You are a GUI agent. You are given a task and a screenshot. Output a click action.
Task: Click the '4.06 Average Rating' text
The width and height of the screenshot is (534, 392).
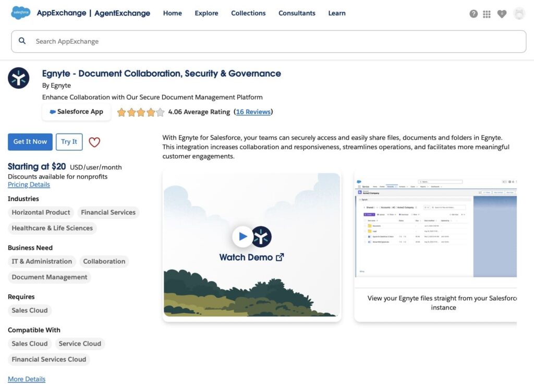199,112
